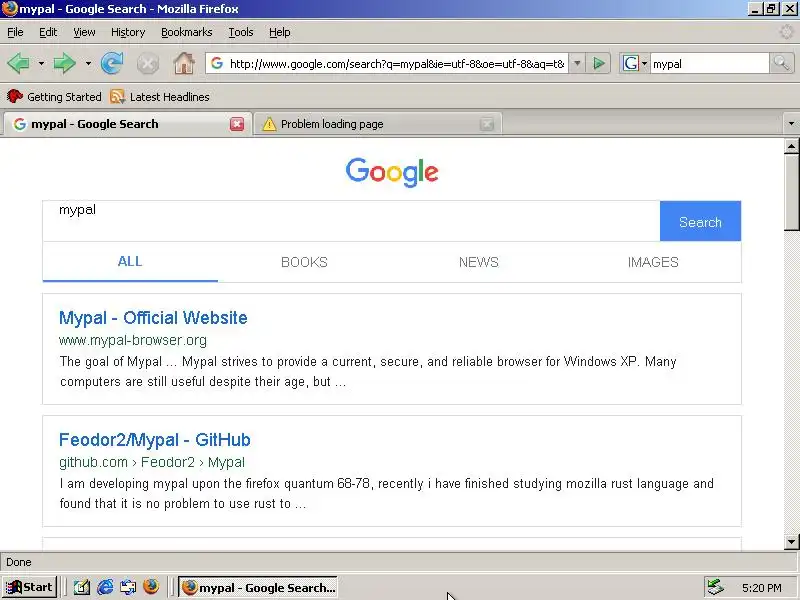Click github.com › Feodor2 › Mypal breadcrumb
The image size is (800, 600).
pos(152,462)
